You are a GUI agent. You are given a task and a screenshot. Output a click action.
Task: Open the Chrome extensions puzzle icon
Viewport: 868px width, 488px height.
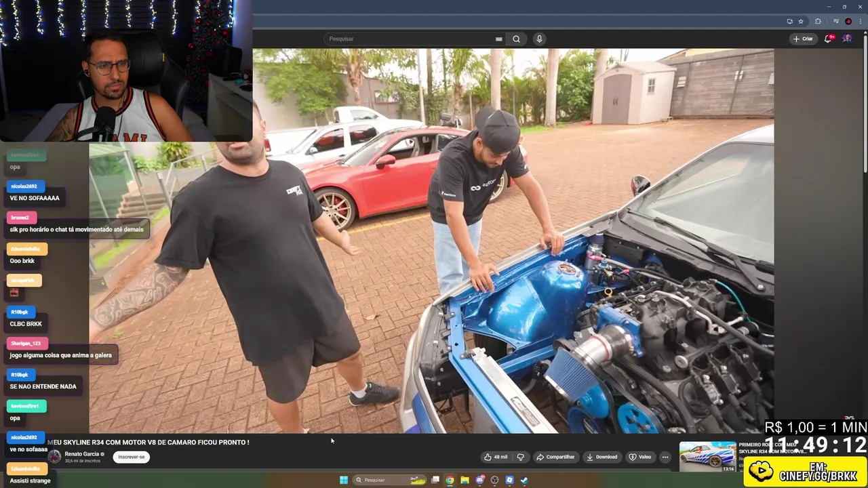pos(818,21)
